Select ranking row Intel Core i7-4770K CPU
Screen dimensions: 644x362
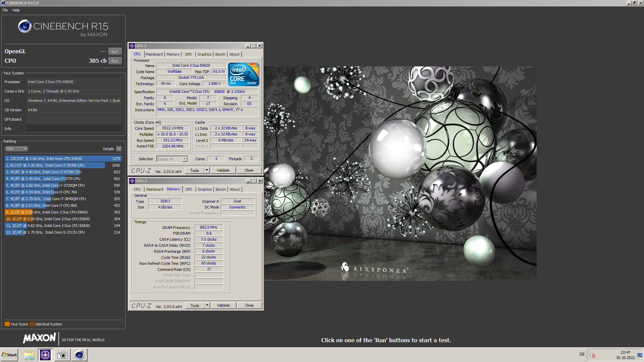[x=63, y=172]
